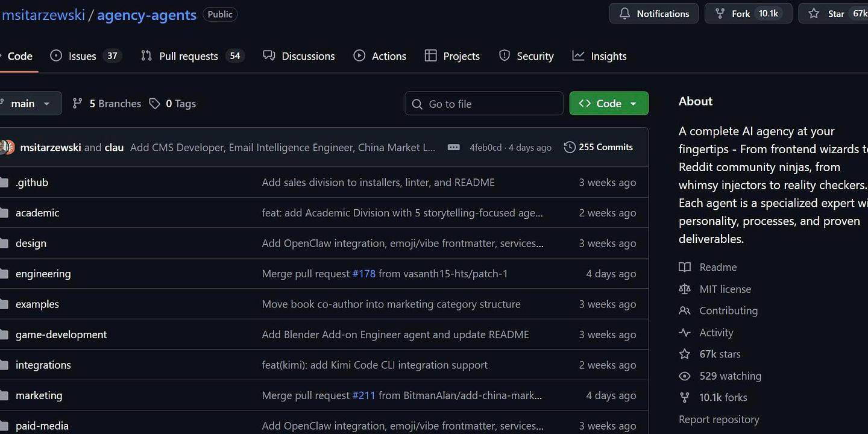
Task: Open the .github folder
Action: click(32, 182)
